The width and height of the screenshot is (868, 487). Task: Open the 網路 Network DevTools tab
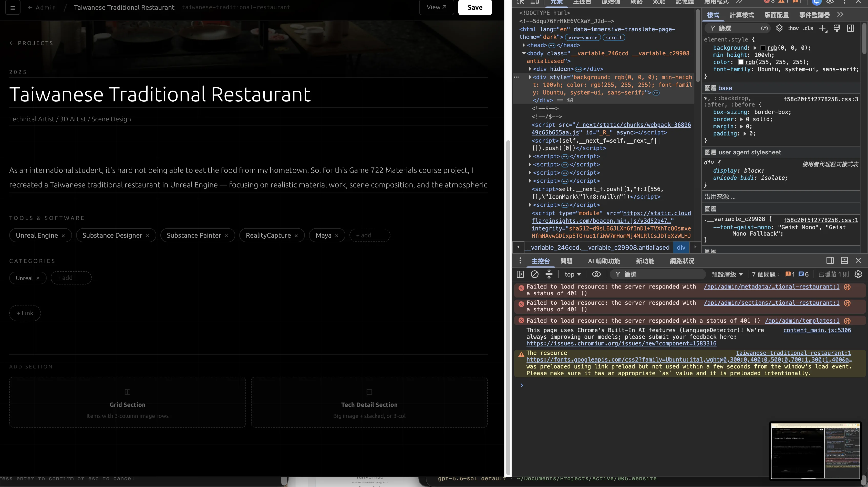pyautogui.click(x=636, y=2)
